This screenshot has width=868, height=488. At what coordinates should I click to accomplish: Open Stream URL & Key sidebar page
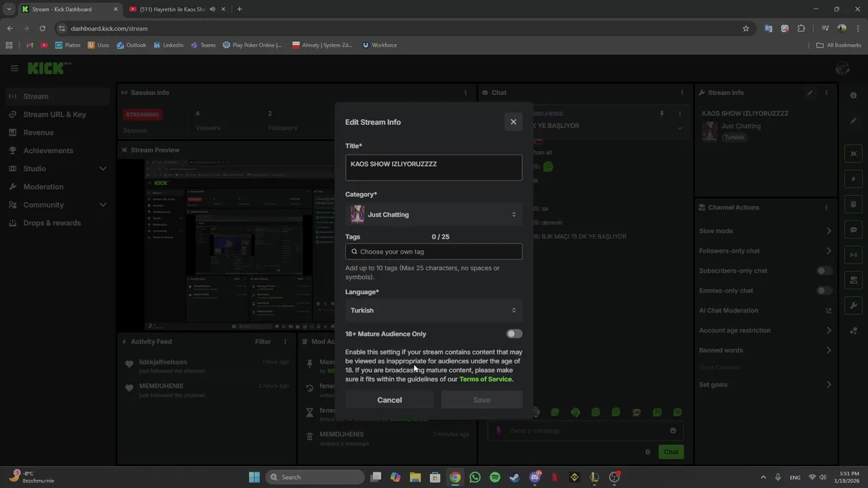click(57, 115)
